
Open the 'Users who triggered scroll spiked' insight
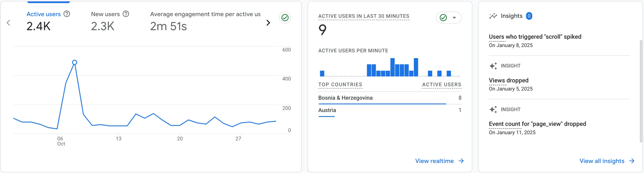point(535,37)
